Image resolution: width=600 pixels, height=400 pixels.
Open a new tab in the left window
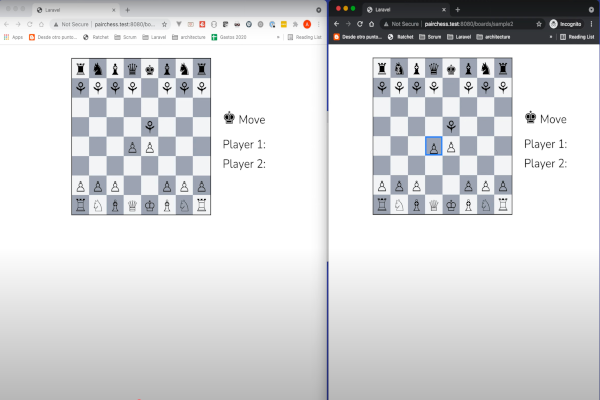point(127,10)
